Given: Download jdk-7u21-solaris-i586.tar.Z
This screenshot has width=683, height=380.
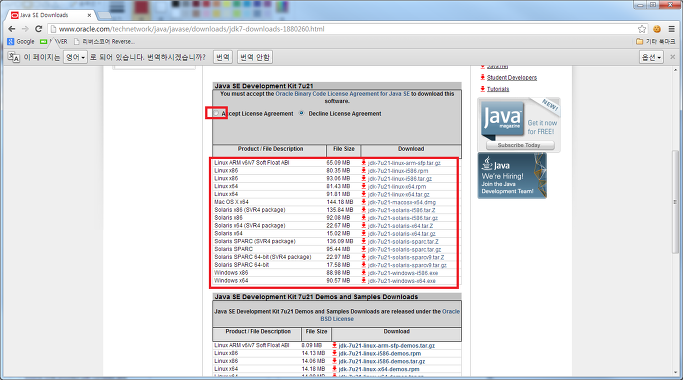Looking at the screenshot, I should click(x=402, y=210).
